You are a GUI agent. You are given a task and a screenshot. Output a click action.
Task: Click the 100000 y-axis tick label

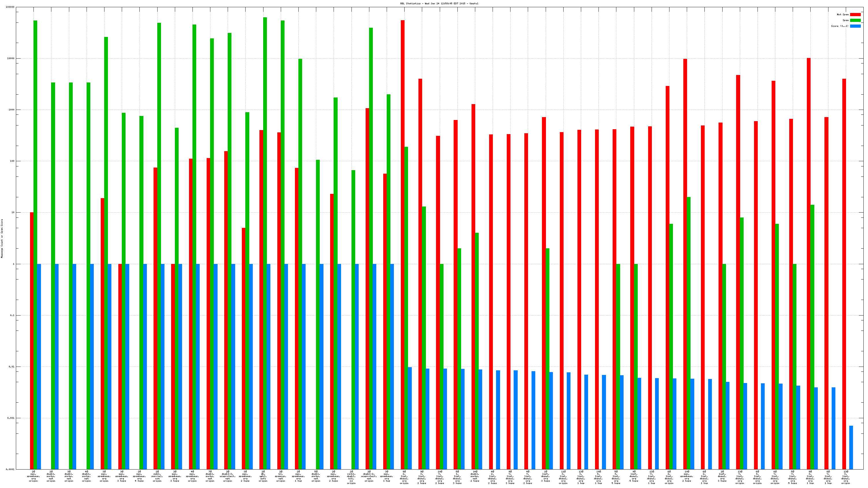(10, 7)
